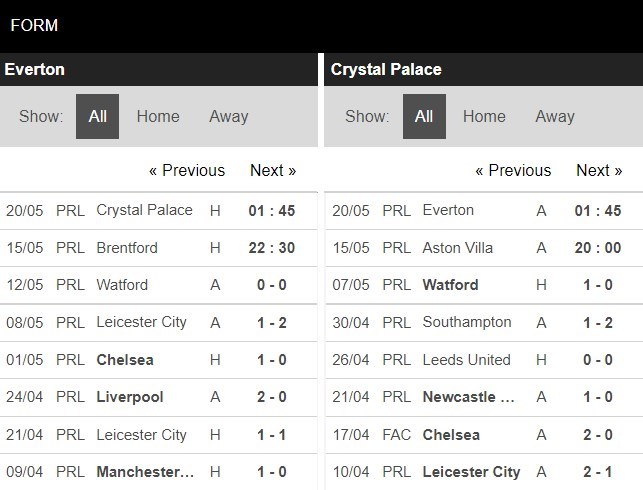Click the Chelsea opponent in Everton list
The height and width of the screenshot is (490, 643).
(x=125, y=359)
